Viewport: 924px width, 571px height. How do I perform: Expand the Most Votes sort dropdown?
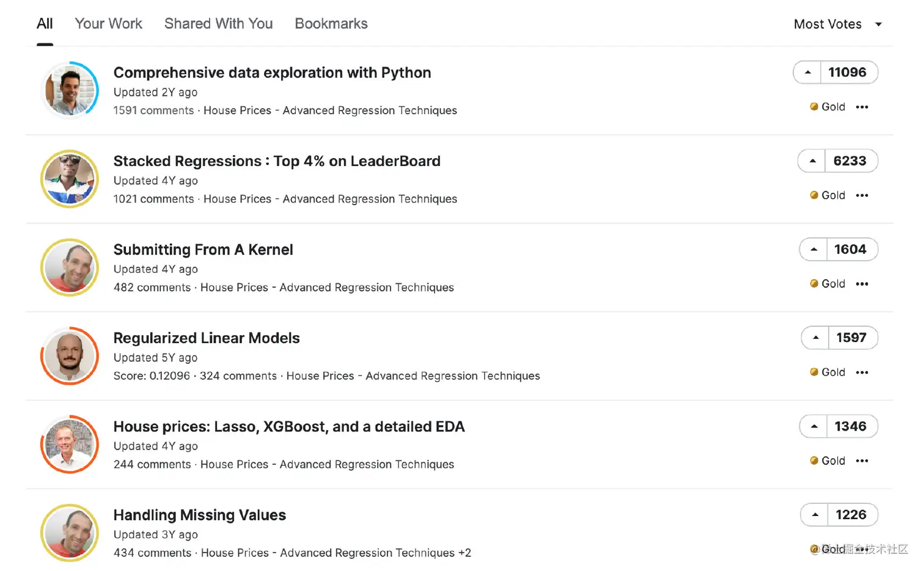(837, 24)
